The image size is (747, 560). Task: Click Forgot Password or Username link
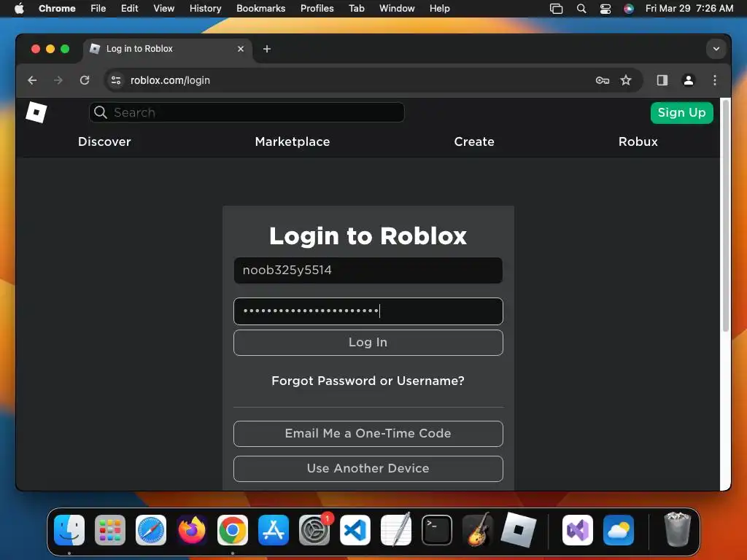[x=368, y=381]
